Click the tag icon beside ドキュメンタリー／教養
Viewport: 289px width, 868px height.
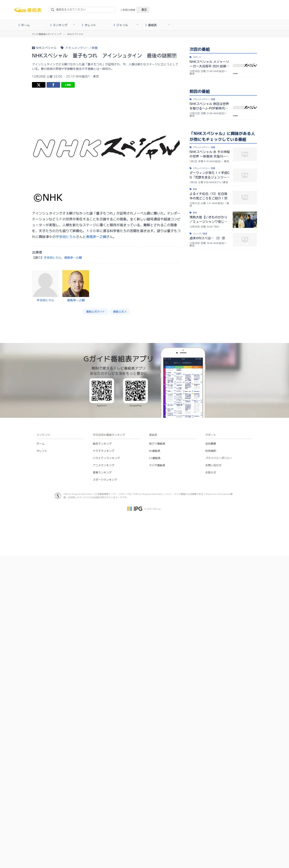click(x=62, y=48)
